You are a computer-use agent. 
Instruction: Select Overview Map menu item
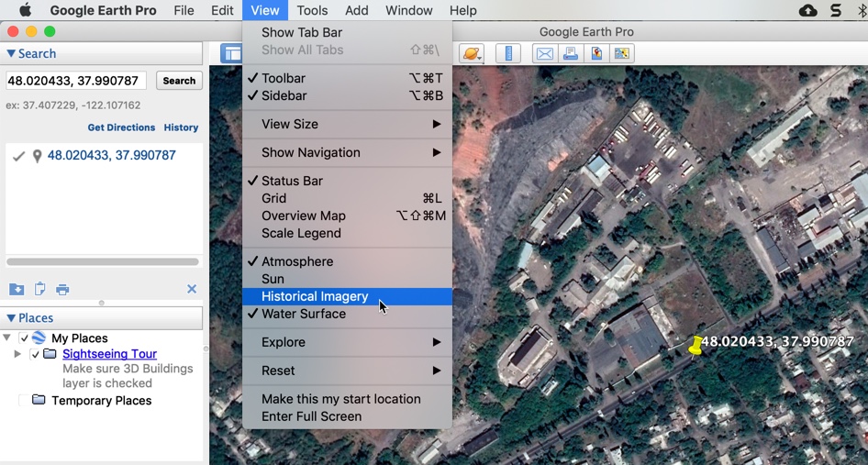pyautogui.click(x=347, y=216)
